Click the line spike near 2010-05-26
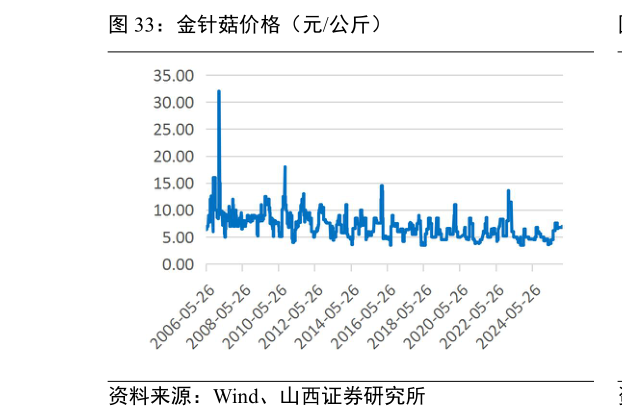Viewport: 622px width, 419px height. pos(285,168)
